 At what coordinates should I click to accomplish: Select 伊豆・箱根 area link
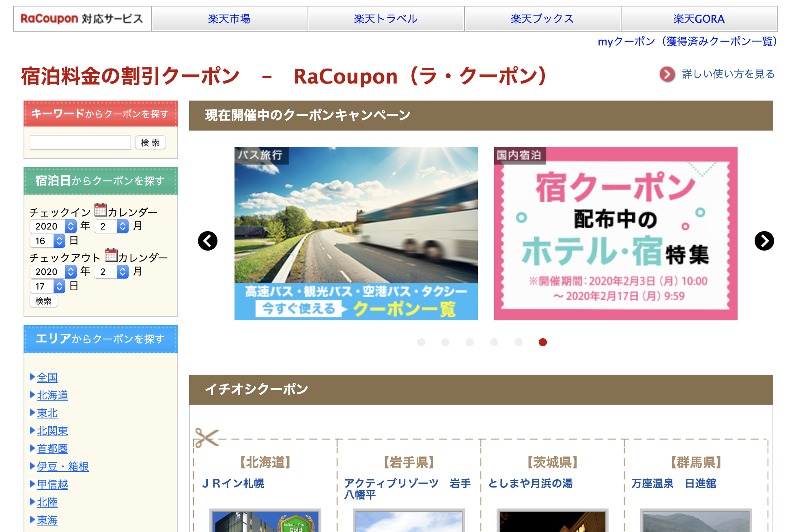(x=63, y=467)
